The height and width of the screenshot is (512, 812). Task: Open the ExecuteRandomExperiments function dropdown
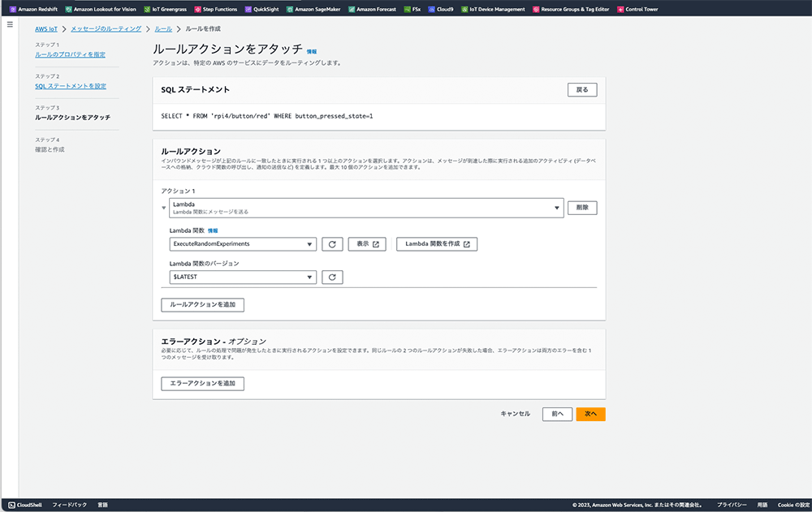pyautogui.click(x=243, y=244)
